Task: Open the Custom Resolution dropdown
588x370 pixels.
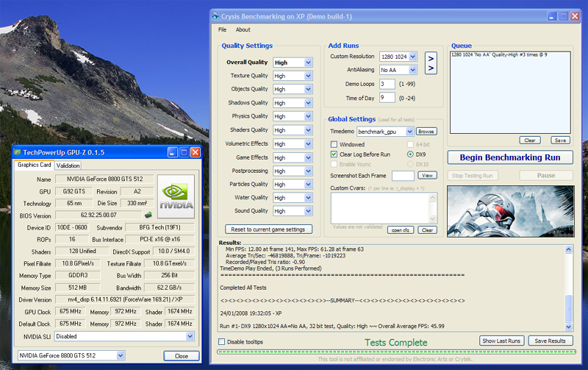Action: 412,57
